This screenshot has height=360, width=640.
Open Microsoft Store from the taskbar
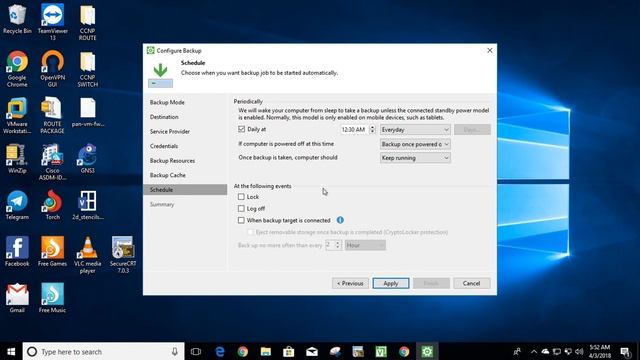tap(289, 351)
